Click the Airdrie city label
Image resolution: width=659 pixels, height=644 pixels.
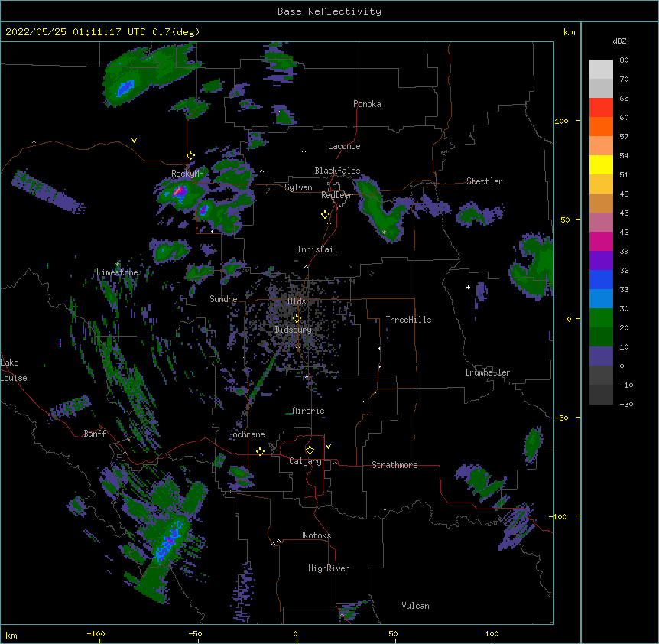tap(308, 411)
